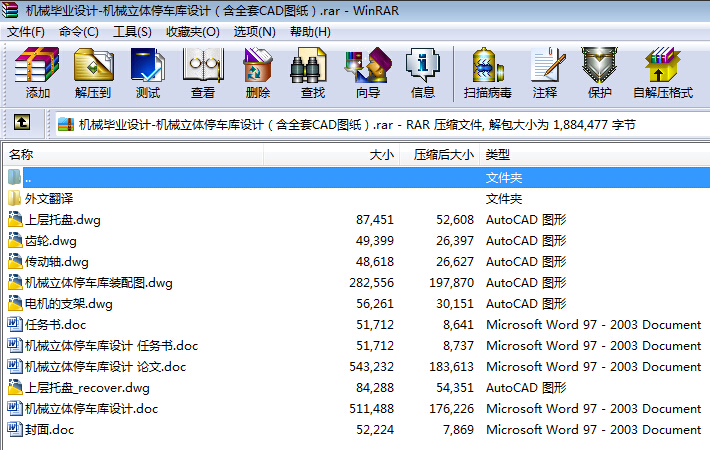Viewport: 710px width, 450px height.
Task: Click size value 543,232
Action: coord(372,366)
